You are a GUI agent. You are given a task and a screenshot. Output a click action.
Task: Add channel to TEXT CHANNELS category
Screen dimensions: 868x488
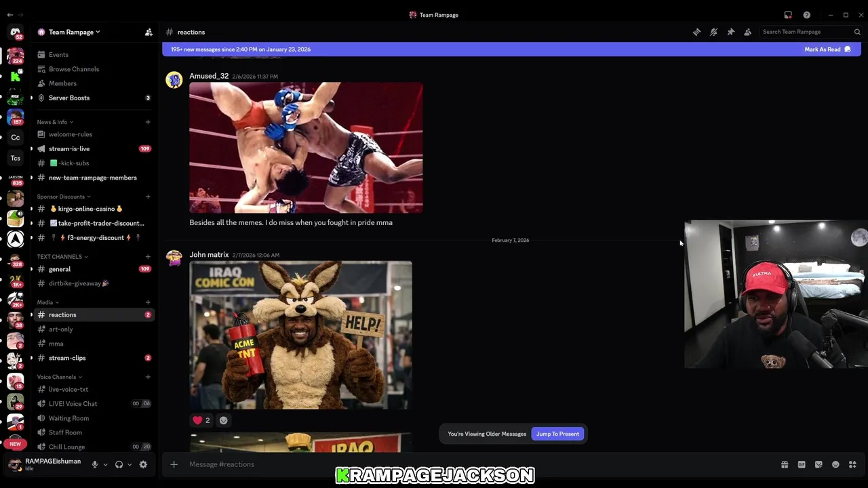tap(148, 257)
